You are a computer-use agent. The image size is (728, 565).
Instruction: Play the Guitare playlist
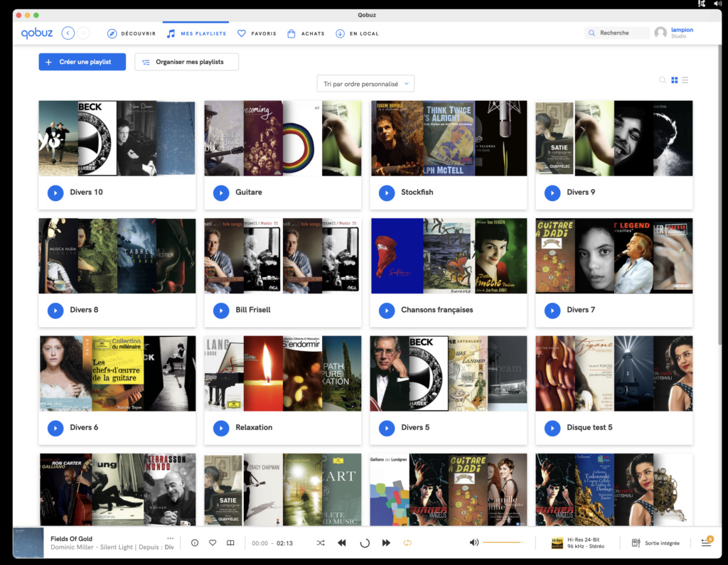tap(221, 192)
